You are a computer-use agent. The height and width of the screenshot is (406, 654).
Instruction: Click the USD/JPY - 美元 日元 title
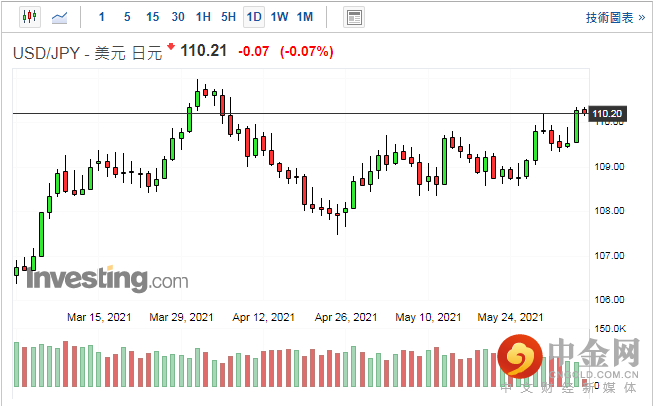pos(88,53)
